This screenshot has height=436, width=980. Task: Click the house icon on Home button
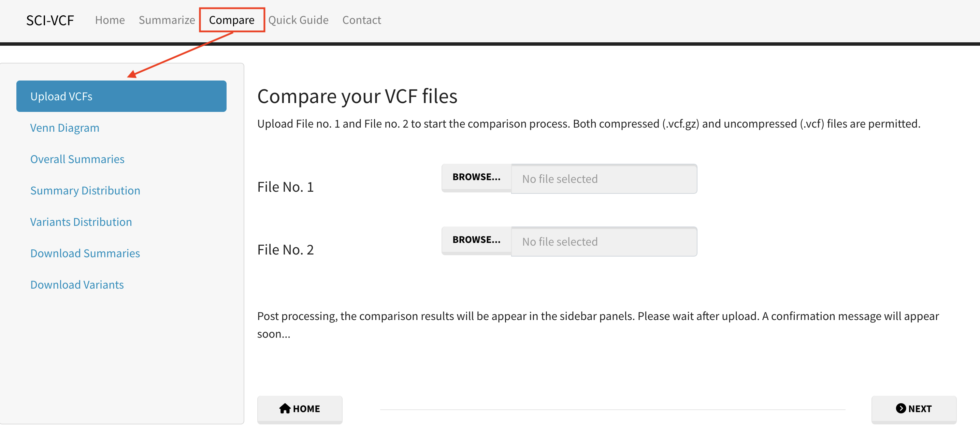(285, 409)
